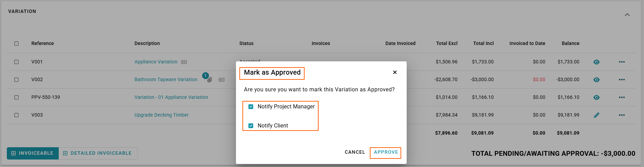The width and height of the screenshot is (644, 167).
Task: Edit V003 with pencil icon
Action: pyautogui.click(x=597, y=115)
